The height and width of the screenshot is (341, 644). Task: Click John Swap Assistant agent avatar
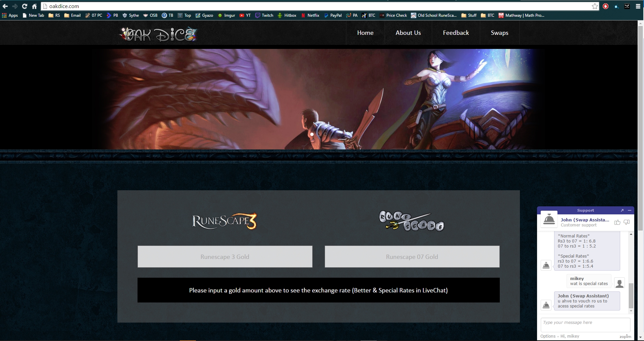point(549,219)
